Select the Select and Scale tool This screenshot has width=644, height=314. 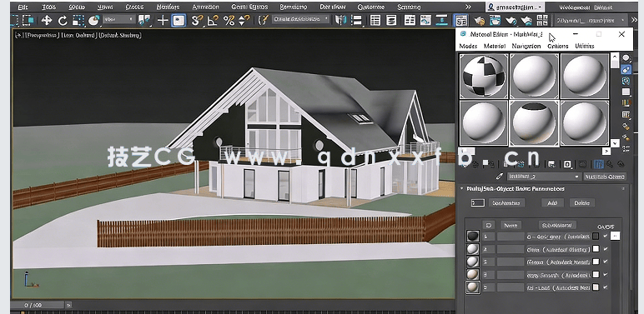click(x=78, y=20)
